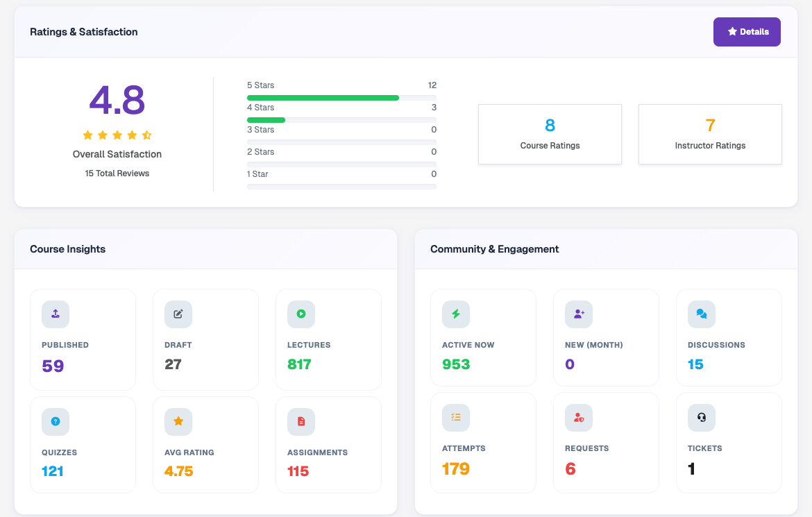Click the '15 Total Reviews' text
Screen dimensions: 812x517
coord(117,173)
